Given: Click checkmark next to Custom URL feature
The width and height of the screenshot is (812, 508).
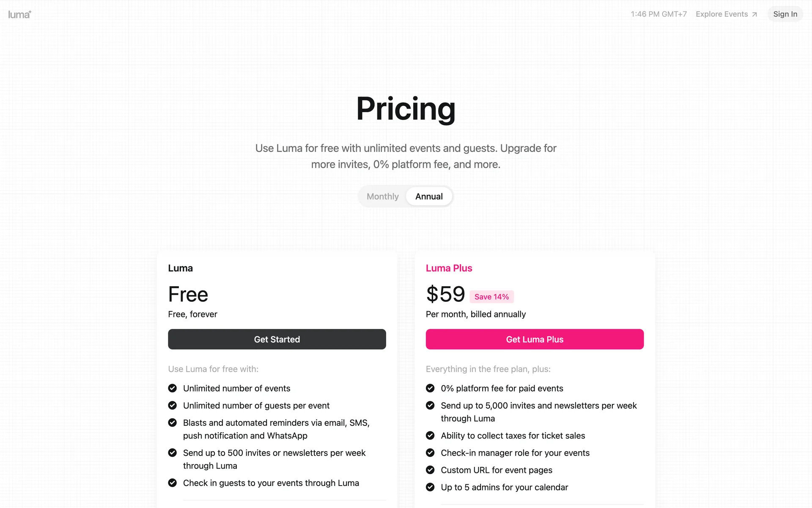Looking at the screenshot, I should [x=430, y=470].
